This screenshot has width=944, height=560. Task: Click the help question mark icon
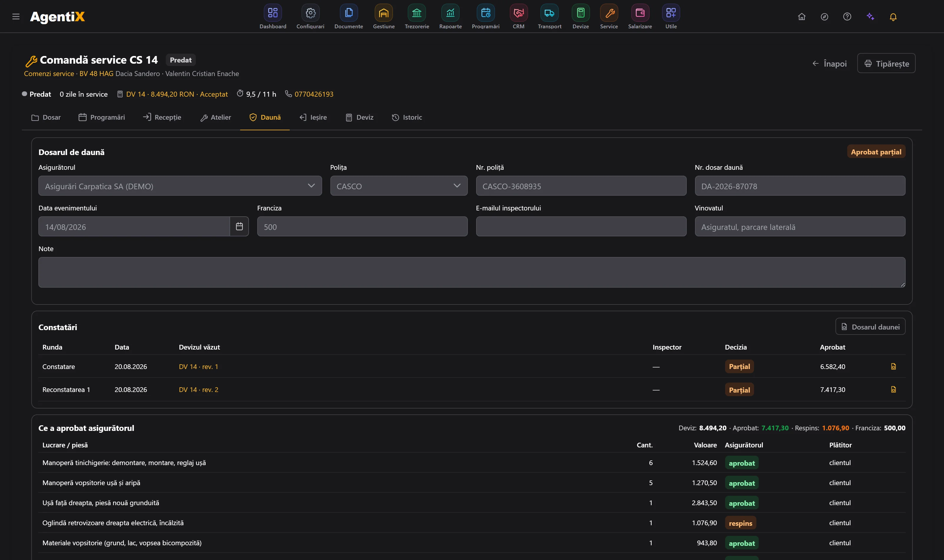(847, 17)
